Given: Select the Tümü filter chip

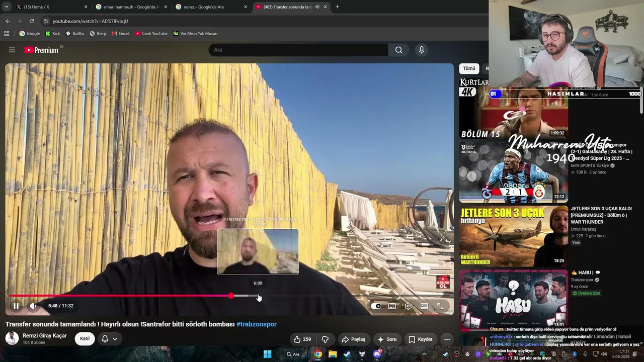Looking at the screenshot, I should click(x=469, y=68).
